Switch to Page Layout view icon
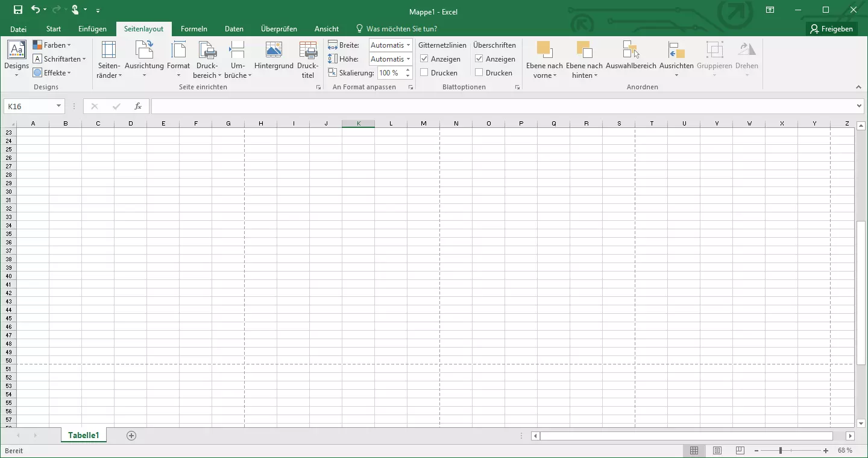Viewport: 868px width, 458px height. [x=717, y=451]
